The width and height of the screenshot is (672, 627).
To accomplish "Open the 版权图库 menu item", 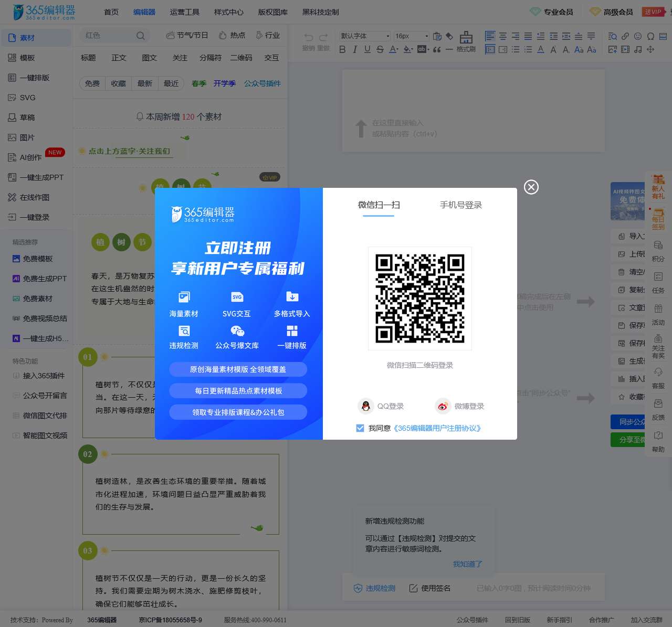I will click(x=273, y=12).
